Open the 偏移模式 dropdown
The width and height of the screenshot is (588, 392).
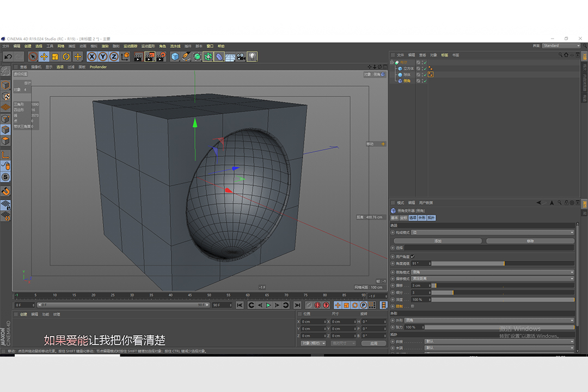(492, 278)
